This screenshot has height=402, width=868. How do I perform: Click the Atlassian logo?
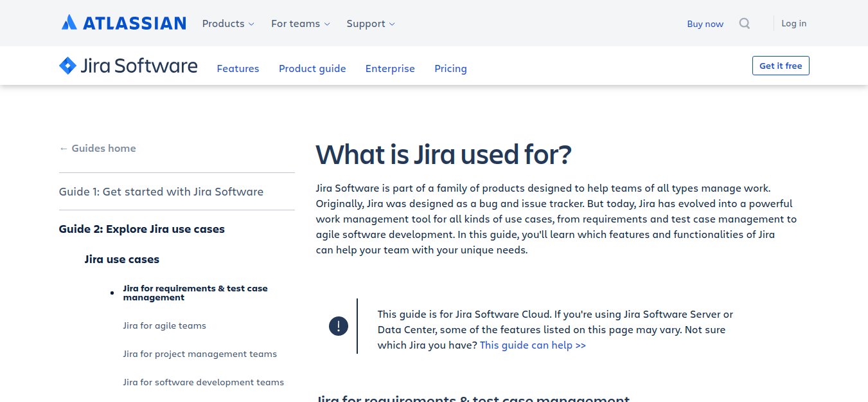(x=124, y=23)
